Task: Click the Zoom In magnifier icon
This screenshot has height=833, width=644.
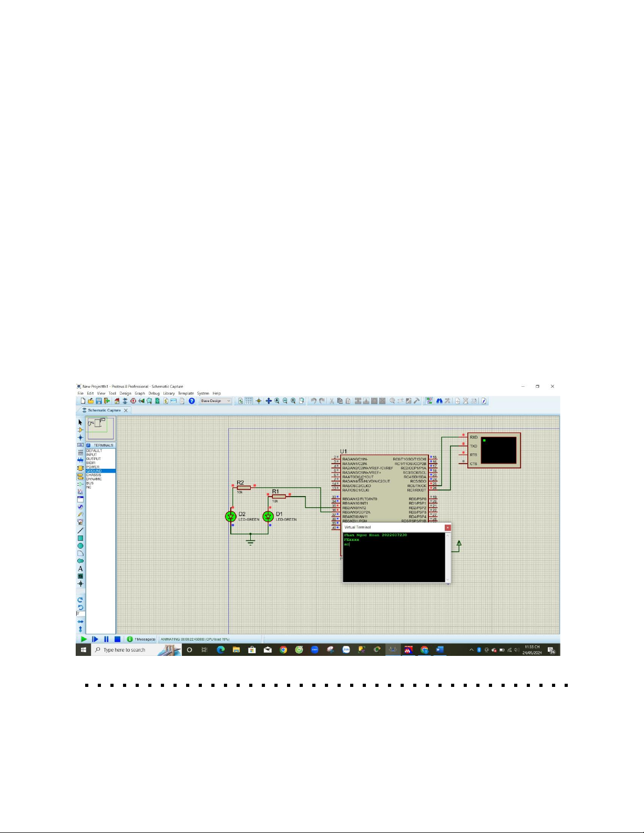Action: click(277, 401)
